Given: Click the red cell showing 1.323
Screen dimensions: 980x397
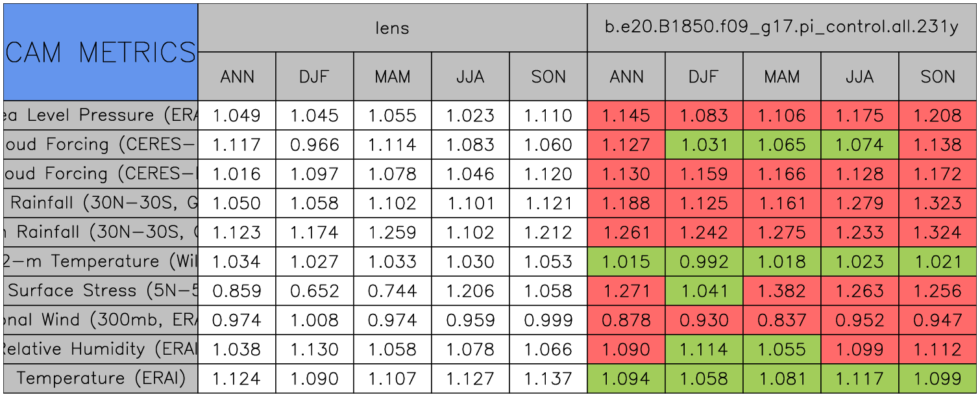Looking at the screenshot, I should pyautogui.click(x=938, y=203).
